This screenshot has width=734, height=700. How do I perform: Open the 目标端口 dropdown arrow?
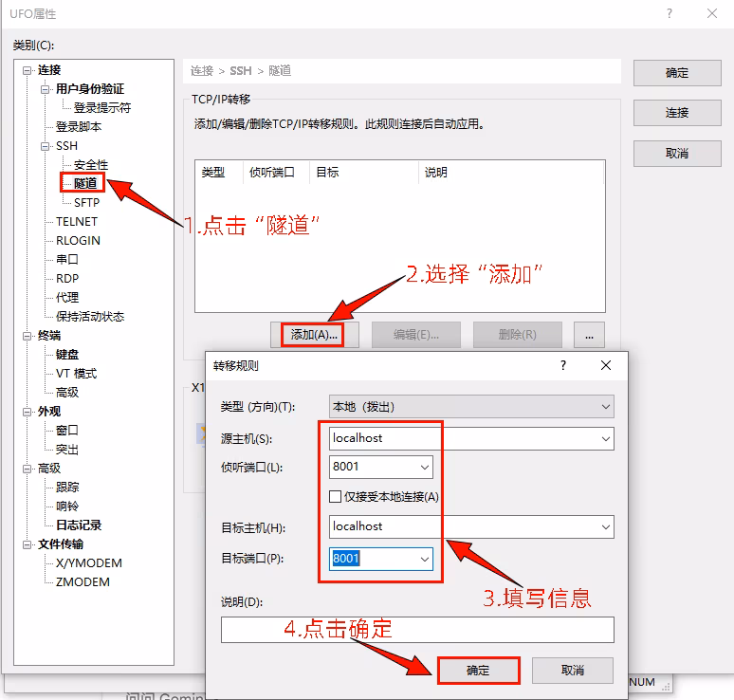(425, 559)
